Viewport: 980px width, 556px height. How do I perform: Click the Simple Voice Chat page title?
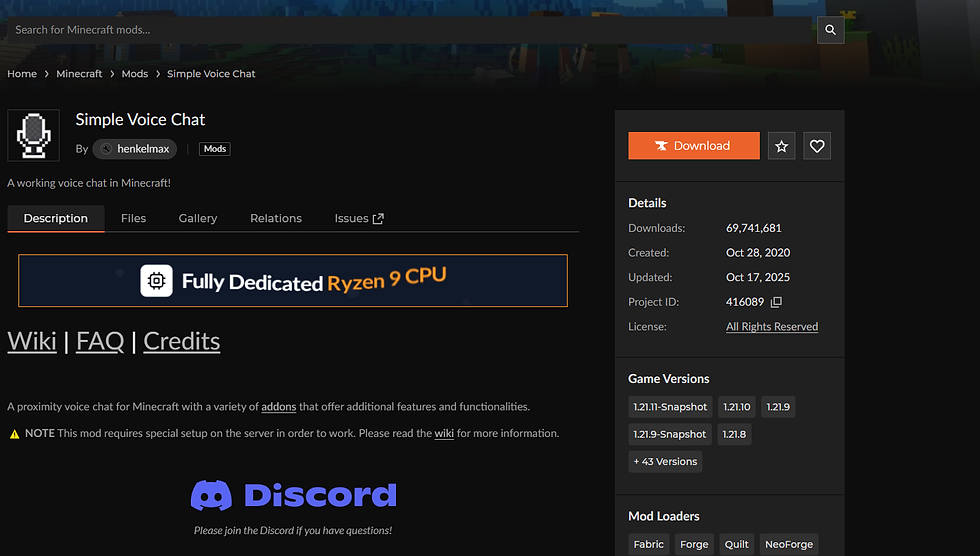(141, 120)
